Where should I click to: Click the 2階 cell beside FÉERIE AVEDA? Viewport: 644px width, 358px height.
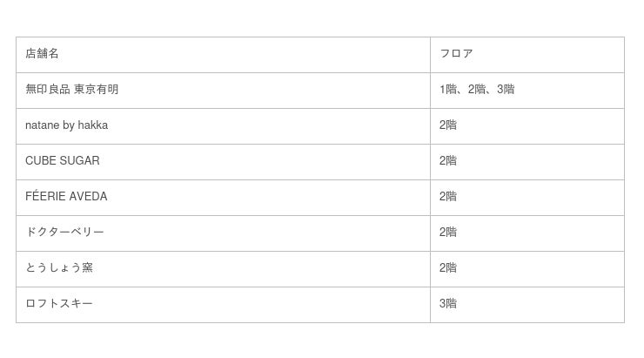(447, 197)
